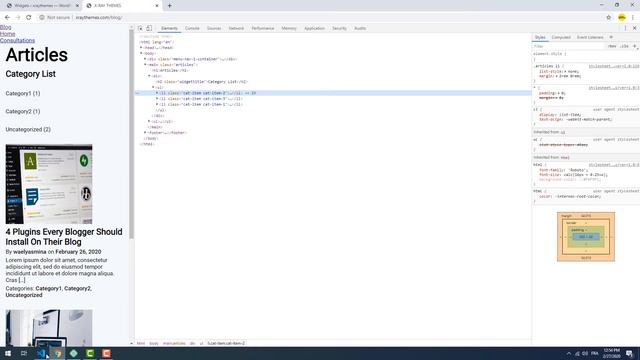
Task: Switch to the Sources tab
Action: click(214, 28)
